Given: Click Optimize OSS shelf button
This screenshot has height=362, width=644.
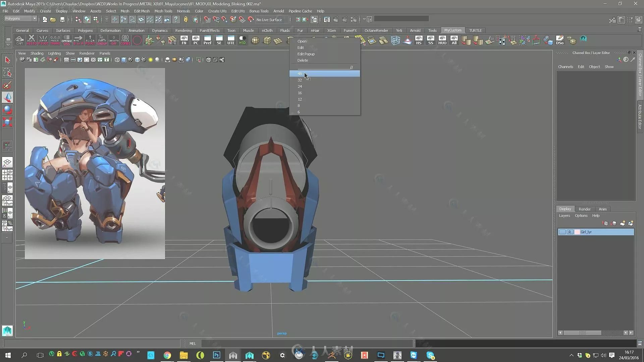Looking at the screenshot, I should (x=67, y=40).
